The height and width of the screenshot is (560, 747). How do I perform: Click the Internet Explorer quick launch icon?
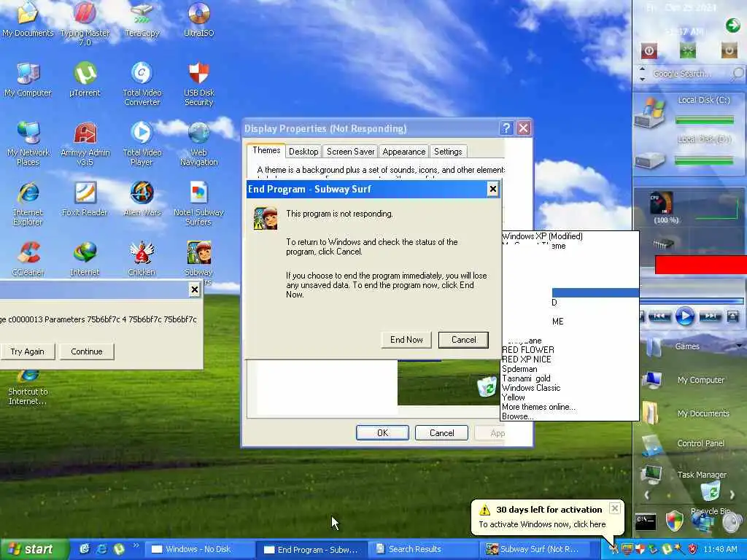102,549
